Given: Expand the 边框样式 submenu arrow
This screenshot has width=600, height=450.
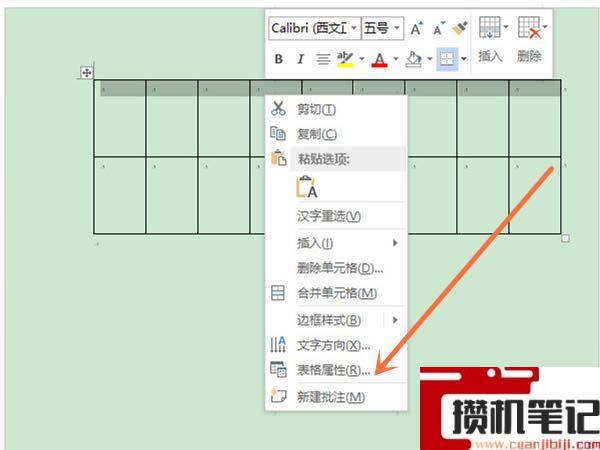Looking at the screenshot, I should point(395,320).
